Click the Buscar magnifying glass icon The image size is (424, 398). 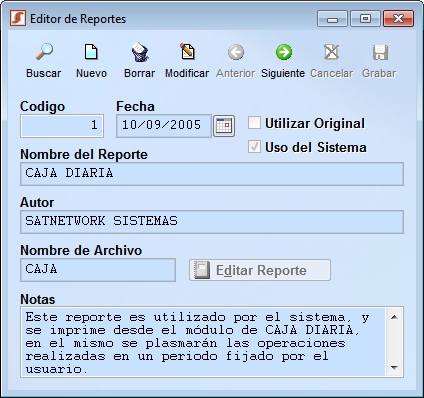point(44,52)
